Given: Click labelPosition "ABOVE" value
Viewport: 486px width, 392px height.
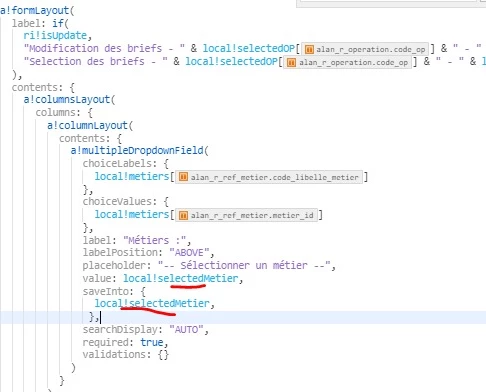Looking at the screenshot, I should 189,253.
